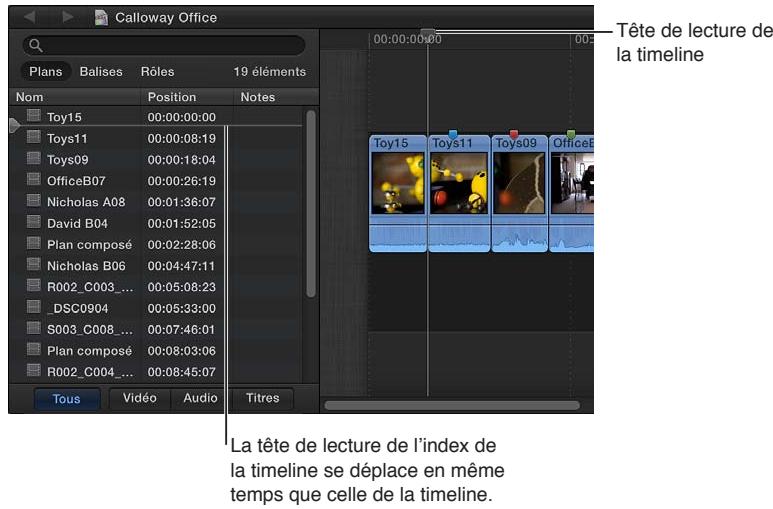Click the clip icon beside David B04
This screenshot has height=509, width=773.
click(x=34, y=221)
